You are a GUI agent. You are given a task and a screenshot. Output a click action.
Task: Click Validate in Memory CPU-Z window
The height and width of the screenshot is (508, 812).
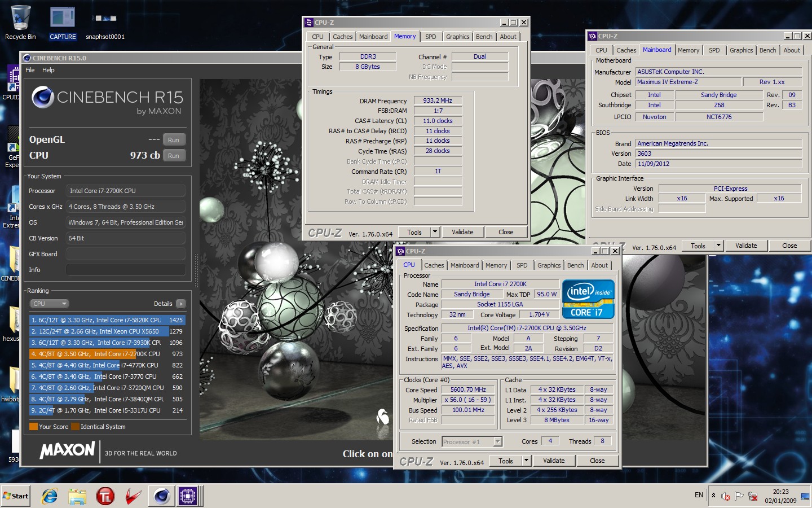(462, 232)
